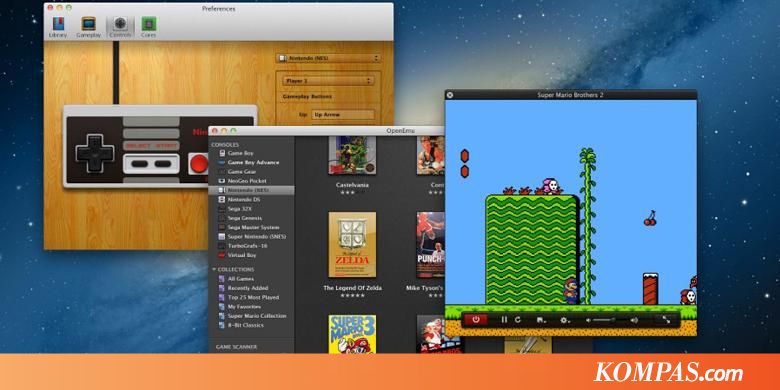This screenshot has width=780, height=390.
Task: Select the Mike Tyson's Punch-Out cover
Action: click(431, 245)
